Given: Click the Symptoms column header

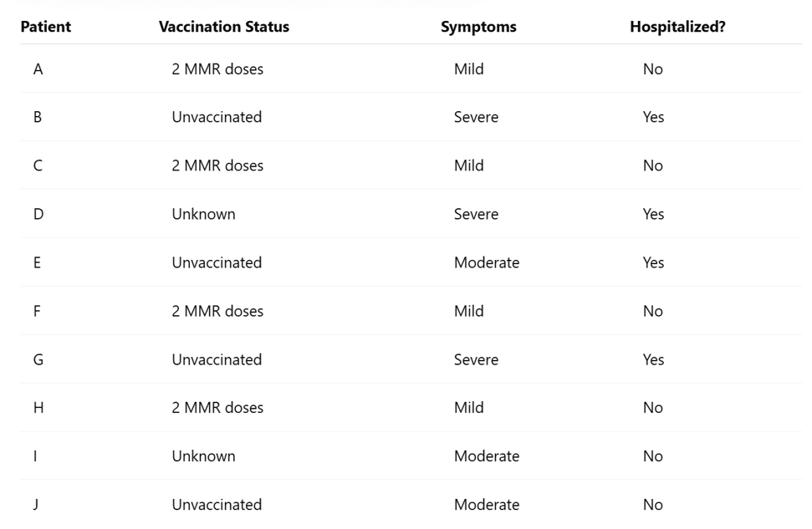Looking at the screenshot, I should pos(478,27).
